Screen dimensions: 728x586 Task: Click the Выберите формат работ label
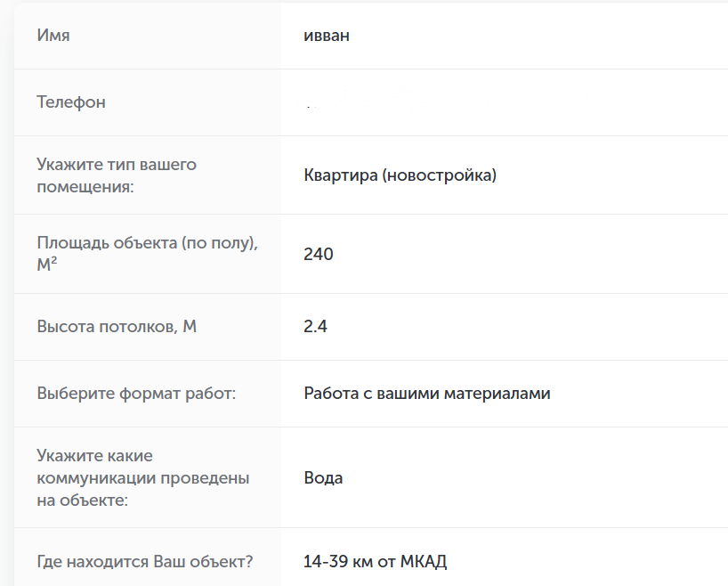pyautogui.click(x=135, y=394)
